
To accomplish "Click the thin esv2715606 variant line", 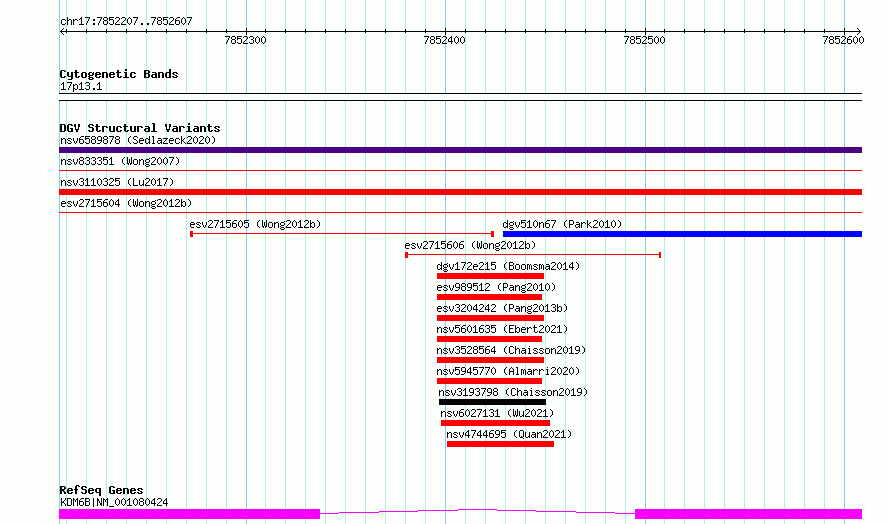I will pyautogui.click(x=533, y=255).
